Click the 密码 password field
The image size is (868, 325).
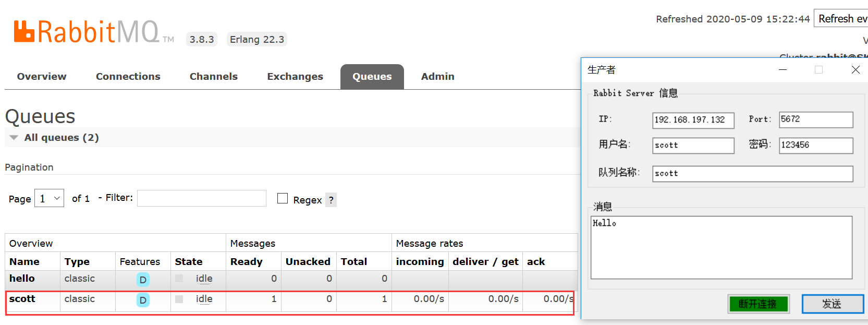tap(816, 146)
